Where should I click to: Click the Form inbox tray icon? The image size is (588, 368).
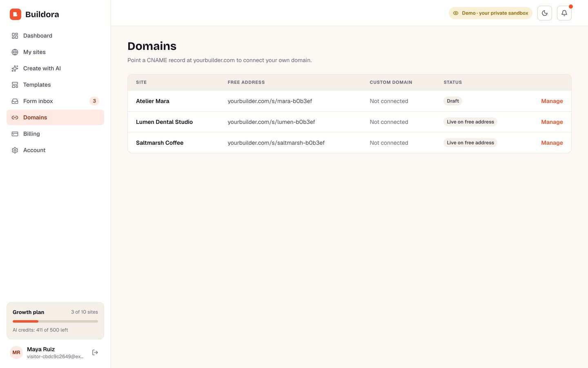[x=15, y=101]
